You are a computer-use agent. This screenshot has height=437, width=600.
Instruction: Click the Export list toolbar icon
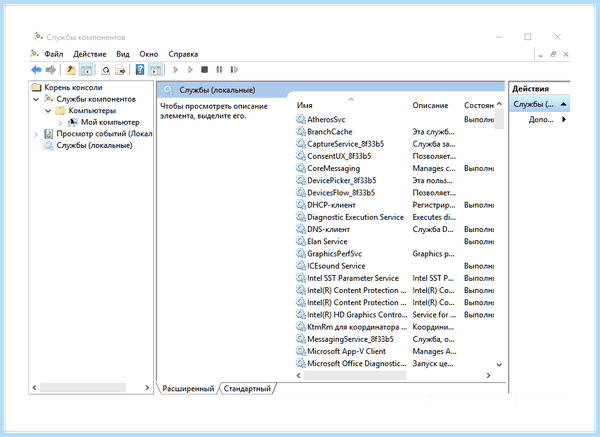(x=120, y=70)
